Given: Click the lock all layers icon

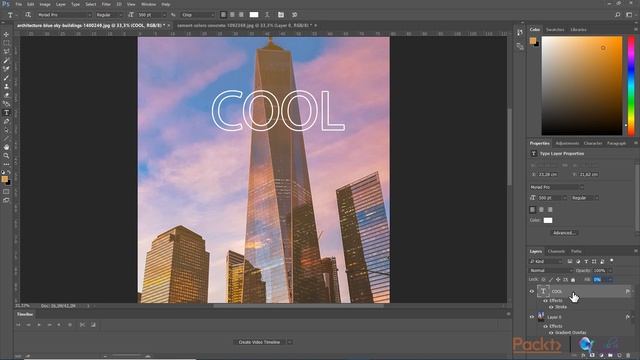Looking at the screenshot, I should pyautogui.click(x=573, y=280).
